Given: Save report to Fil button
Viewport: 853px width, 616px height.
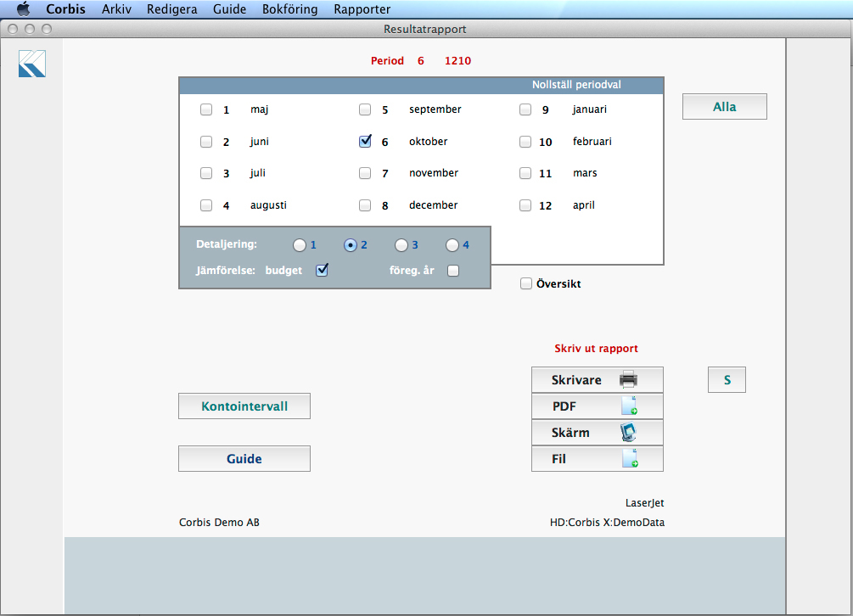Looking at the screenshot, I should pyautogui.click(x=598, y=459).
